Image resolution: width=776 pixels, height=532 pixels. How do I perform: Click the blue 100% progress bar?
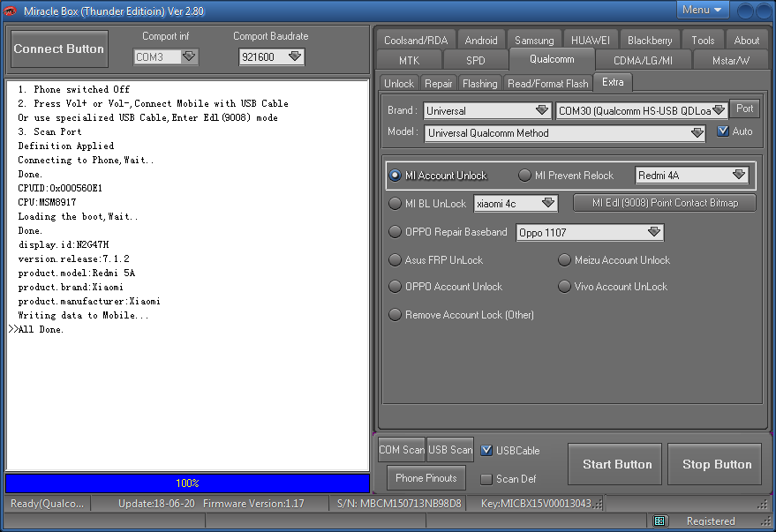187,483
